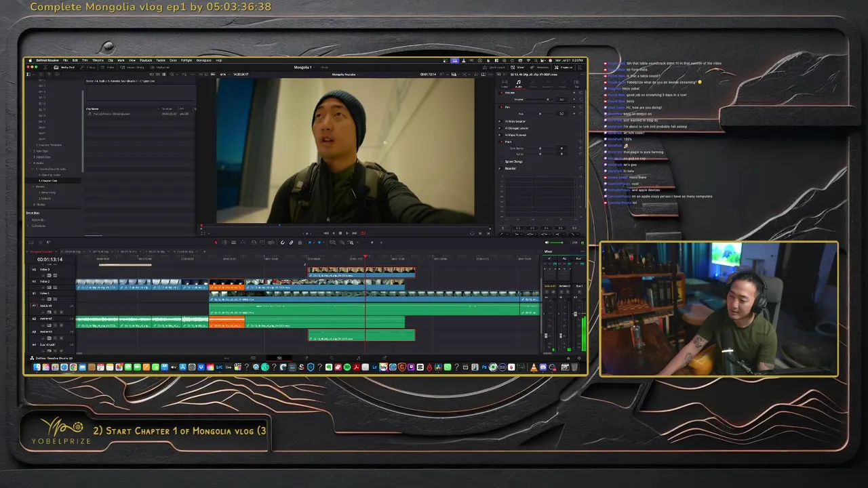Switch media pool to list view
868x488 pixels.
click(164, 75)
